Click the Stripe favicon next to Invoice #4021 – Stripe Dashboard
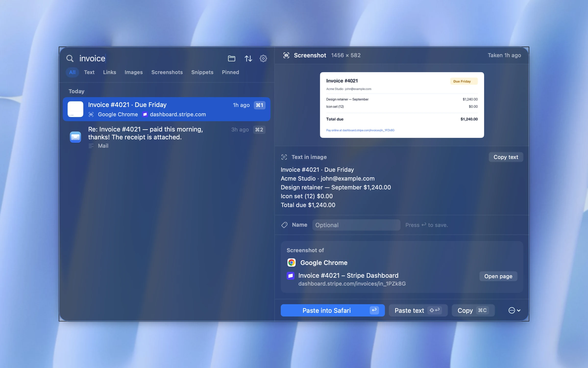The height and width of the screenshot is (368, 588). pos(291,276)
